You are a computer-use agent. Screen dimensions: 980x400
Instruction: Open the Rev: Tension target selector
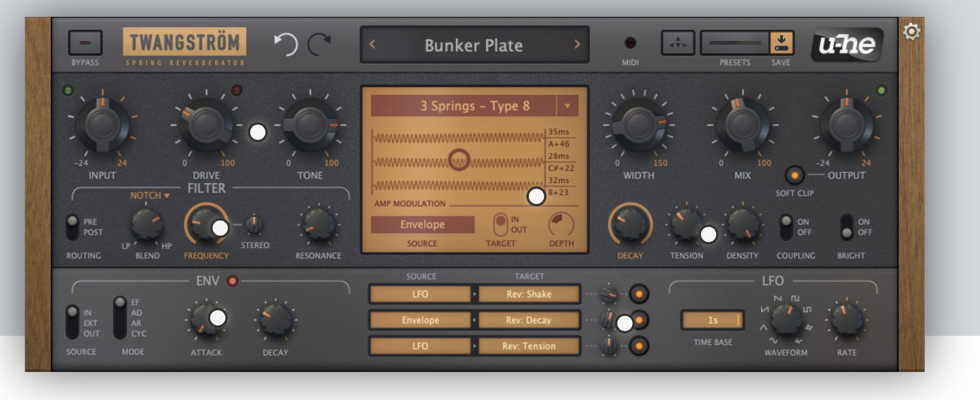529,346
